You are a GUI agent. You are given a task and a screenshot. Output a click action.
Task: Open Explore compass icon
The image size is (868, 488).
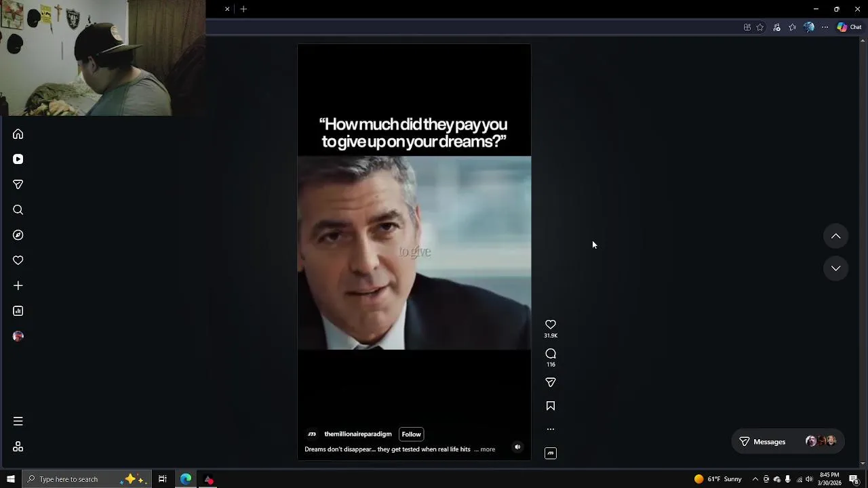(18, 235)
